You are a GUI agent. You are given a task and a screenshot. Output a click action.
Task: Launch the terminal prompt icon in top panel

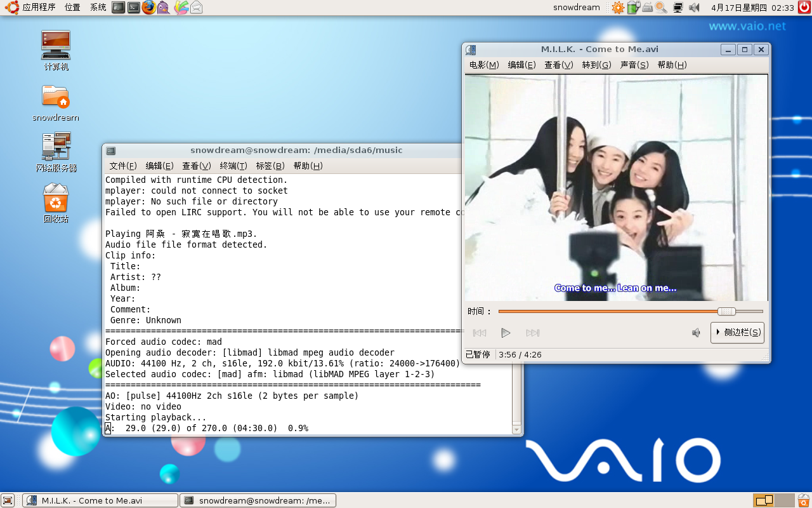(x=133, y=8)
